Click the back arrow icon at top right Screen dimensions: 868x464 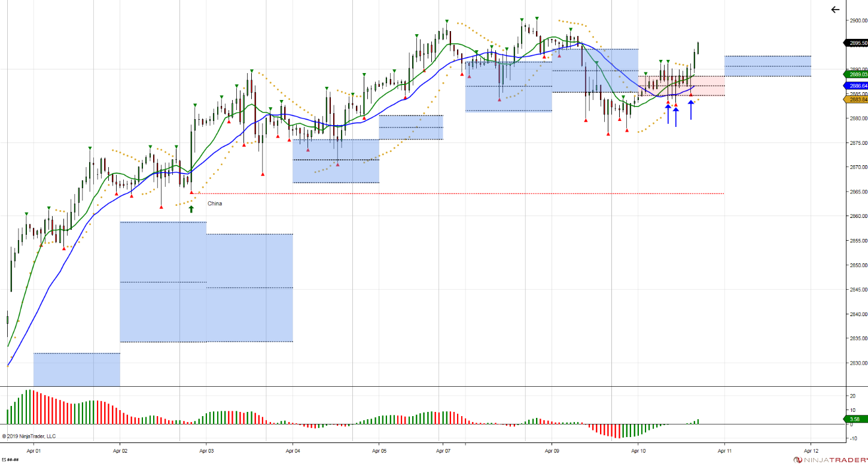835,10
